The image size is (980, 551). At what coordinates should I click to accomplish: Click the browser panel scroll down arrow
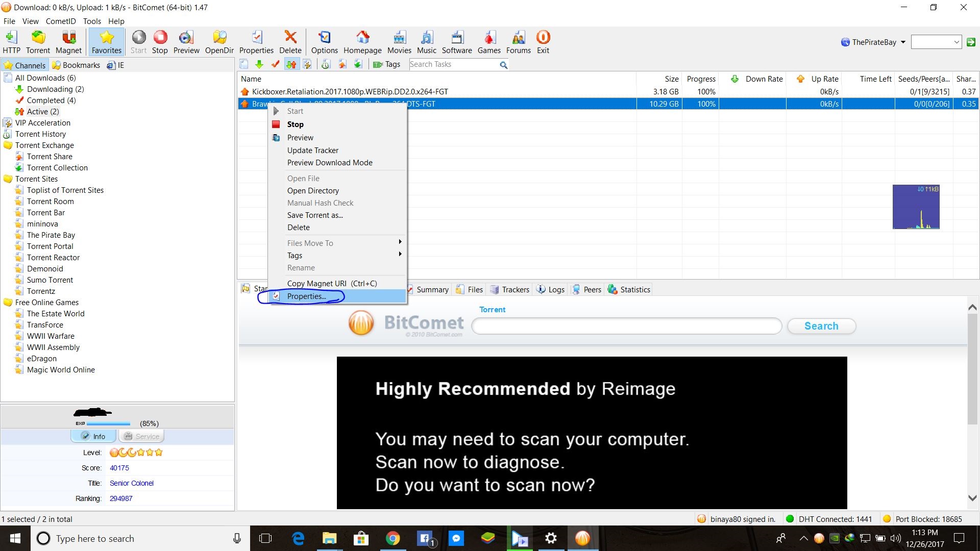click(x=972, y=498)
